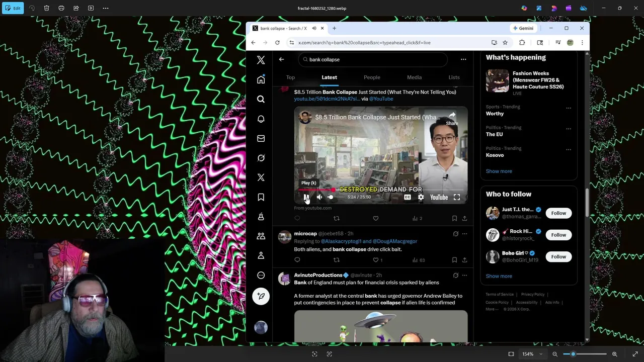Image resolution: width=644 pixels, height=362 pixels.
Task: Click the Play button on YouTube video
Action: [306, 197]
